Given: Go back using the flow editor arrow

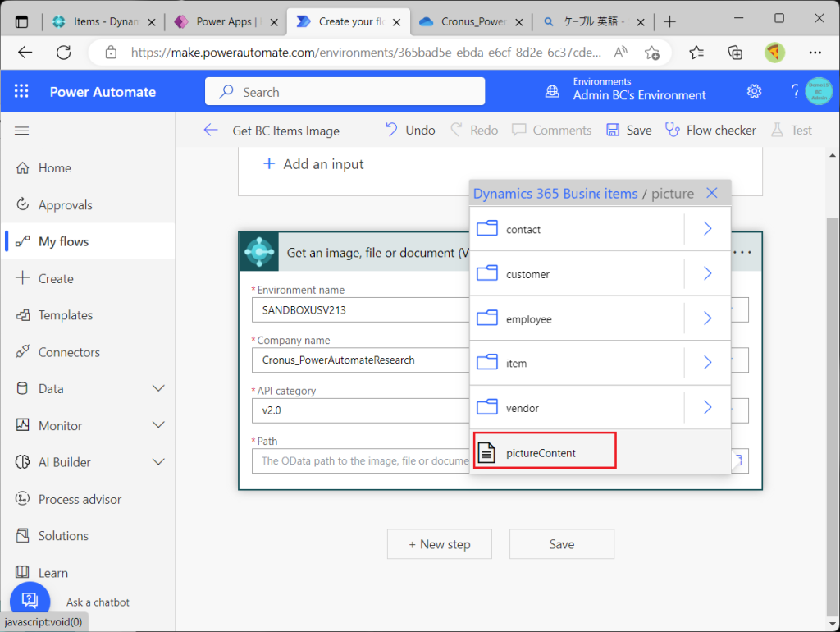Looking at the screenshot, I should pyautogui.click(x=211, y=131).
